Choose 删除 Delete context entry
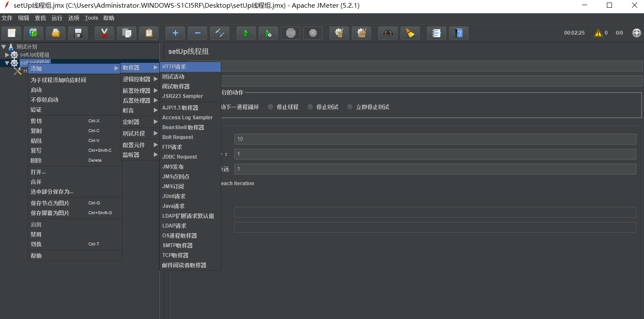Viewport: 644px width, 319px height. [x=75, y=160]
